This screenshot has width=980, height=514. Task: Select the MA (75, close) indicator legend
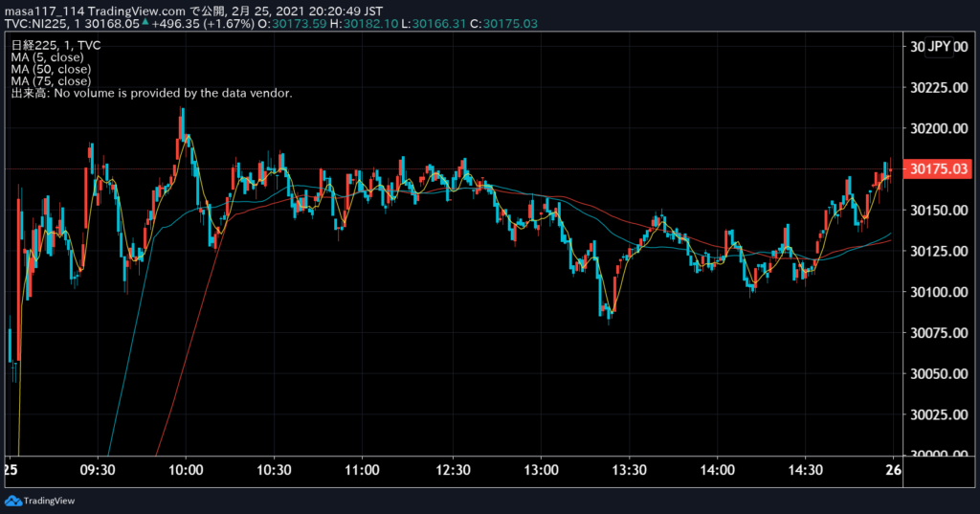51,81
